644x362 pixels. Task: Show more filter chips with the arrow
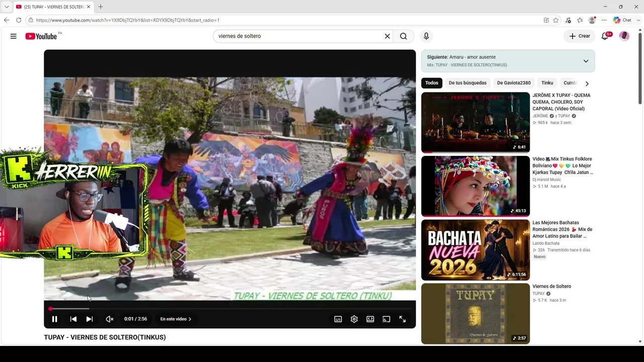[x=587, y=83]
